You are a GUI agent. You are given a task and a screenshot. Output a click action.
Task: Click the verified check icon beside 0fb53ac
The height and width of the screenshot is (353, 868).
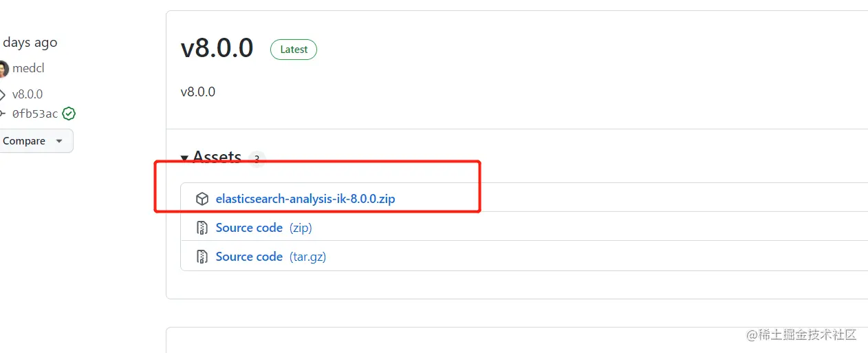[69, 114]
